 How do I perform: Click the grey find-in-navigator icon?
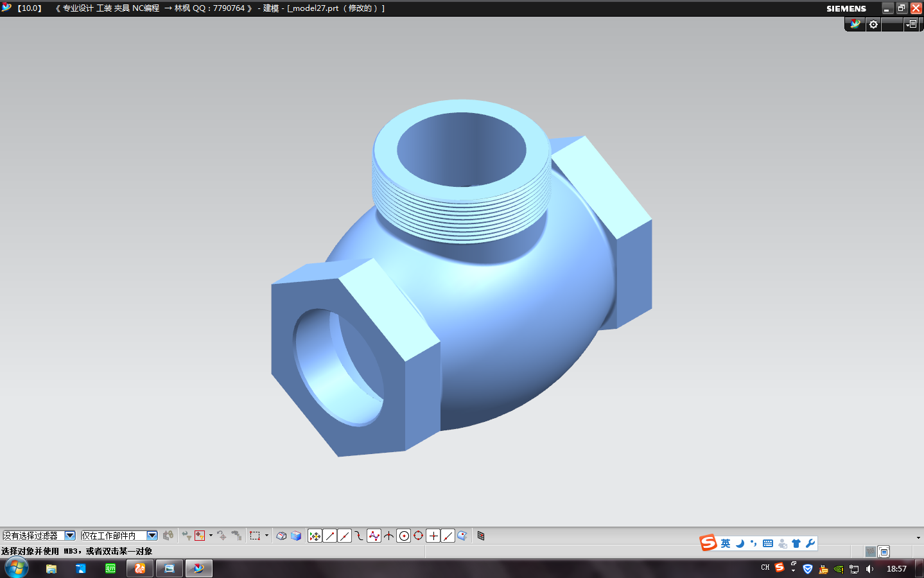pos(236,536)
